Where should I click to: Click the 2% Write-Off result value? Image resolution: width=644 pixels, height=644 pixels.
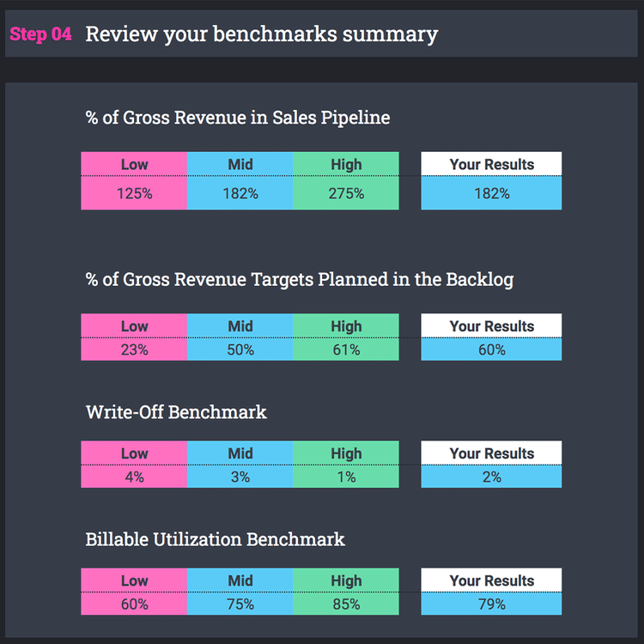click(x=491, y=477)
